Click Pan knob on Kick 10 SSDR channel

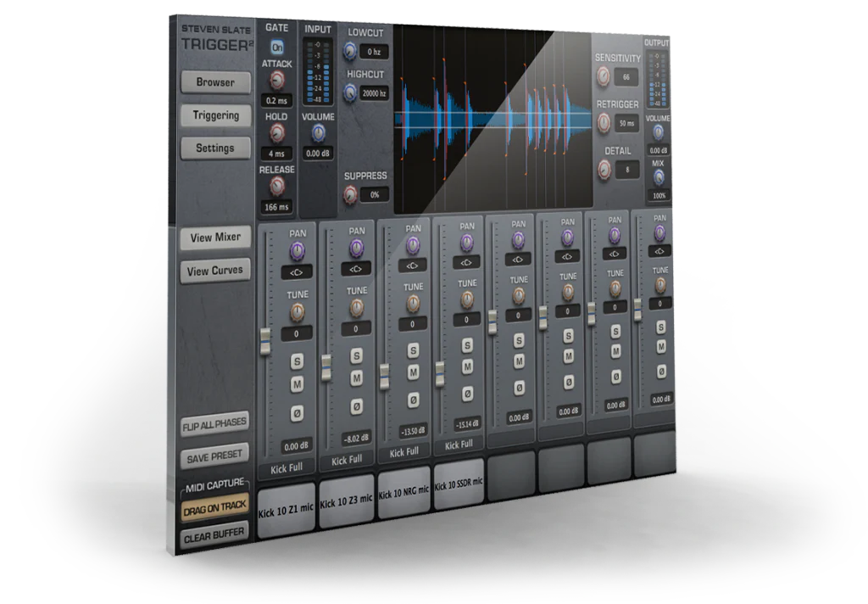coord(467,242)
